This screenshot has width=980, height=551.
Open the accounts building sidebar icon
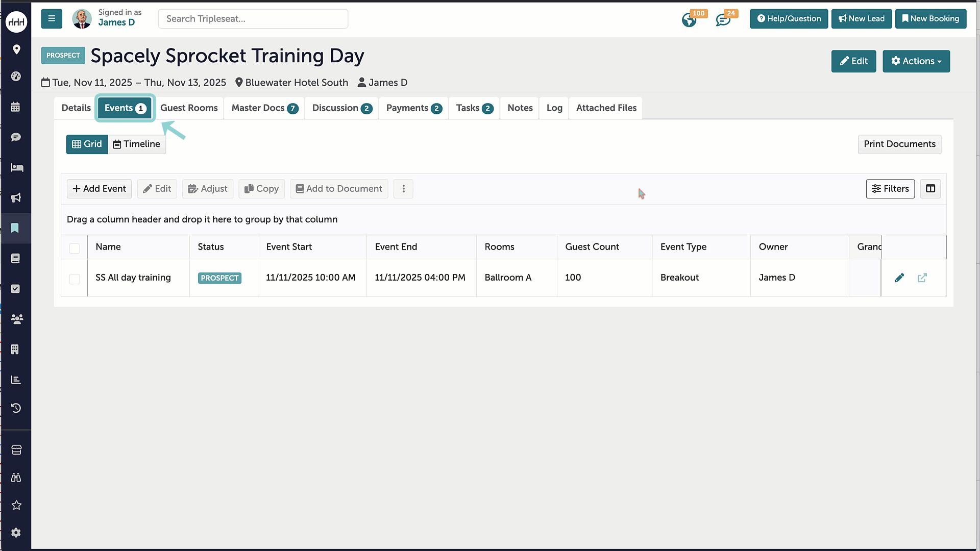[15, 349]
